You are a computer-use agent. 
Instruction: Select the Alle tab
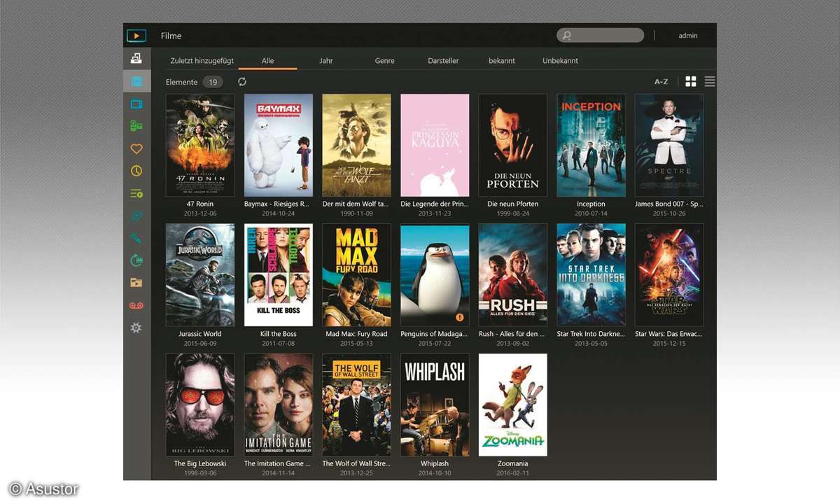pos(267,61)
